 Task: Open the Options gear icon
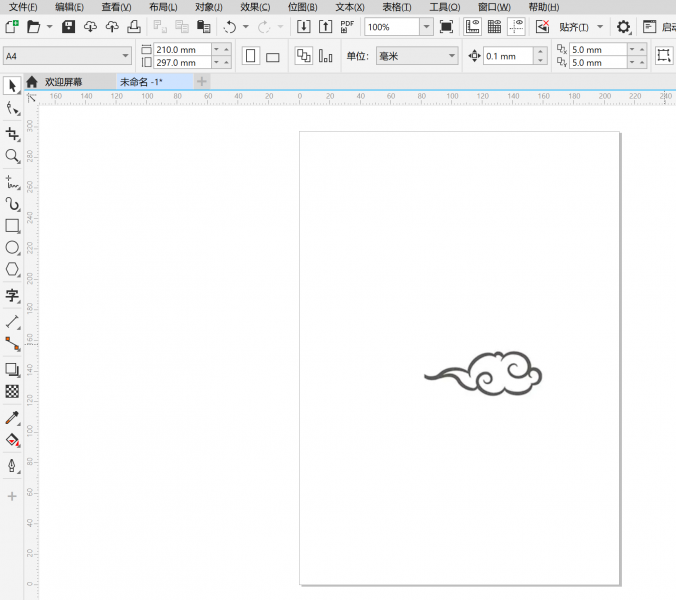coord(623,27)
